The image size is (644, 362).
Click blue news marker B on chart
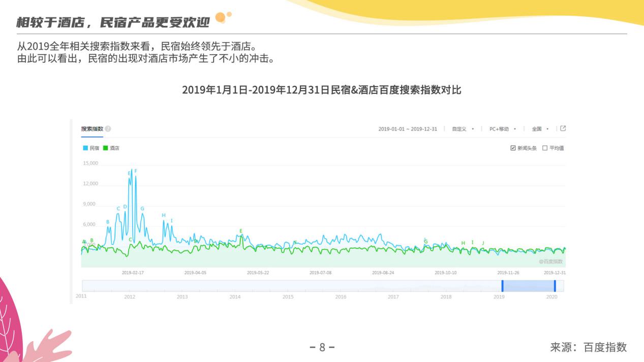click(108, 222)
